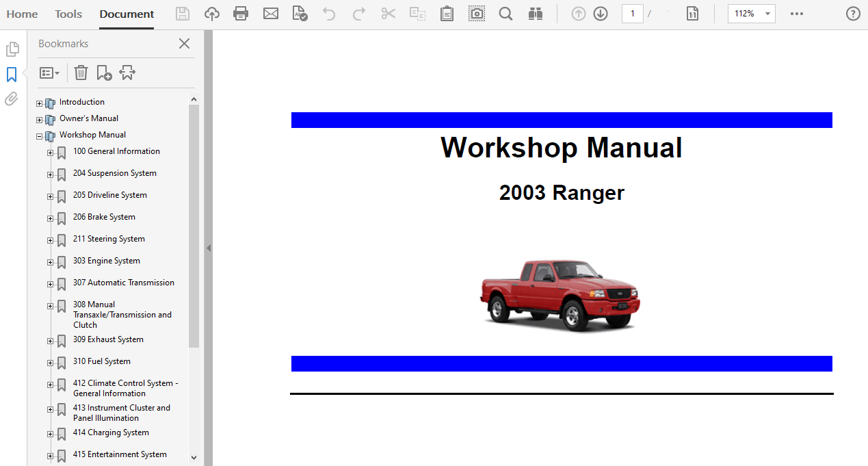The width and height of the screenshot is (868, 466).
Task: Click the Print file icon
Action: (241, 14)
